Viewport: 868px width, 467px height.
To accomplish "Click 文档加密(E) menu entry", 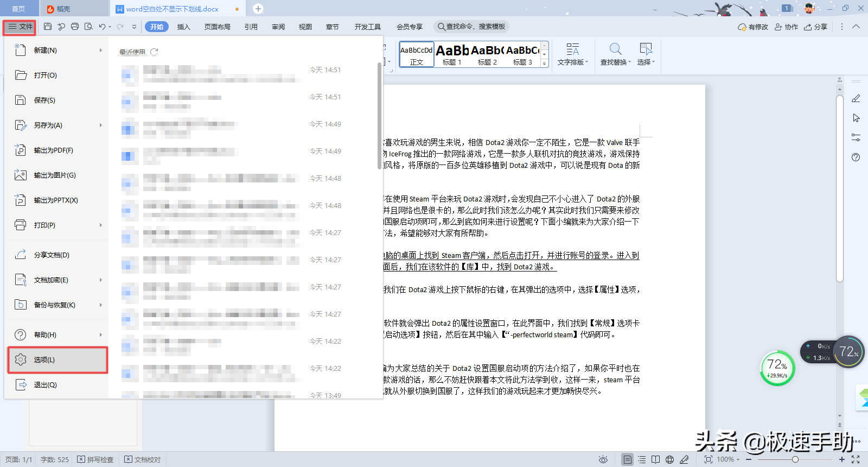I will (x=58, y=280).
